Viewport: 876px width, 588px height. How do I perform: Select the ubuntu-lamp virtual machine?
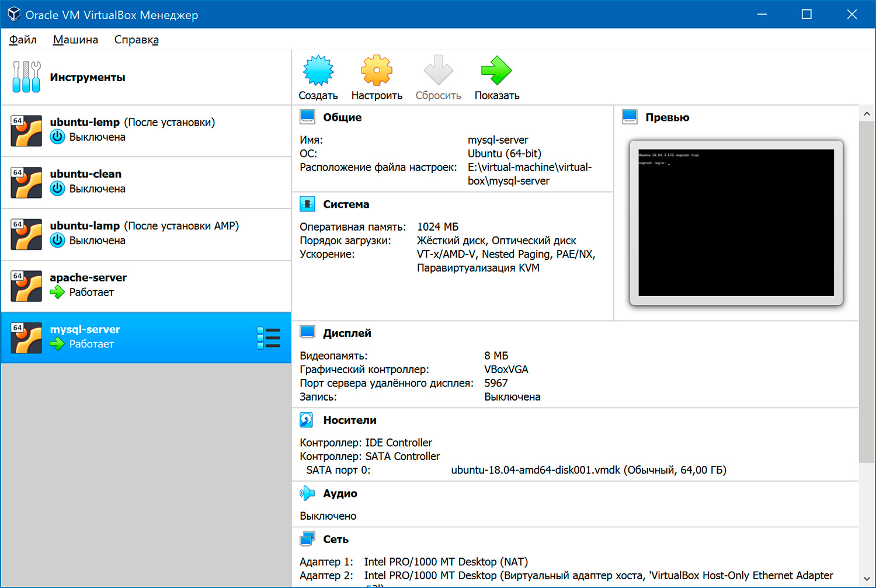click(146, 234)
